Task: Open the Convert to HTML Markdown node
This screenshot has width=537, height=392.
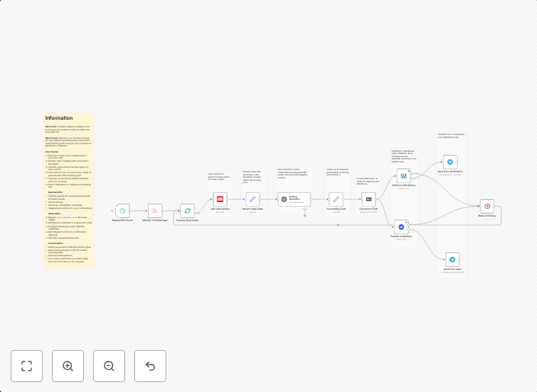Action: pos(368,200)
